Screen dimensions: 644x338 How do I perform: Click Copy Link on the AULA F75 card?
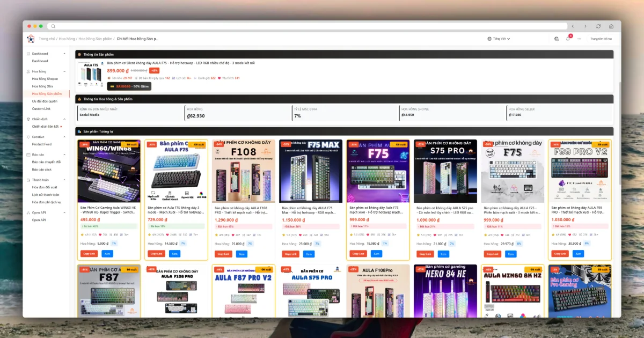point(156,253)
